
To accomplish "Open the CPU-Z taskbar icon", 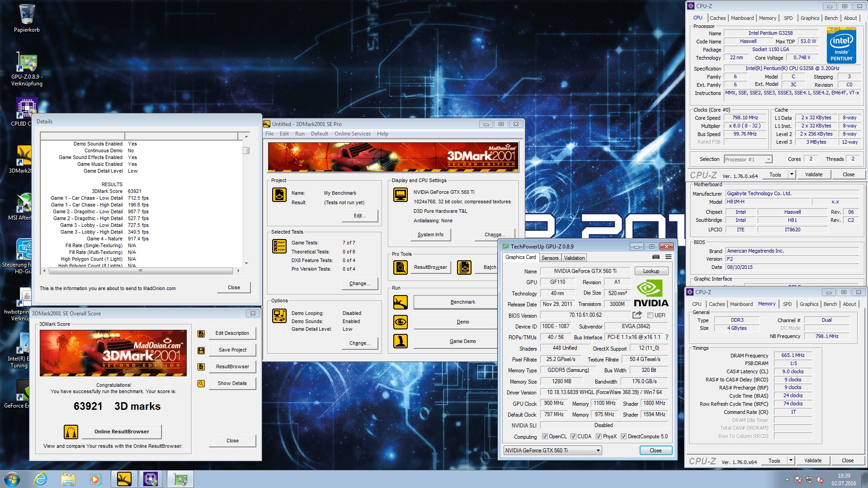I will tap(151, 479).
